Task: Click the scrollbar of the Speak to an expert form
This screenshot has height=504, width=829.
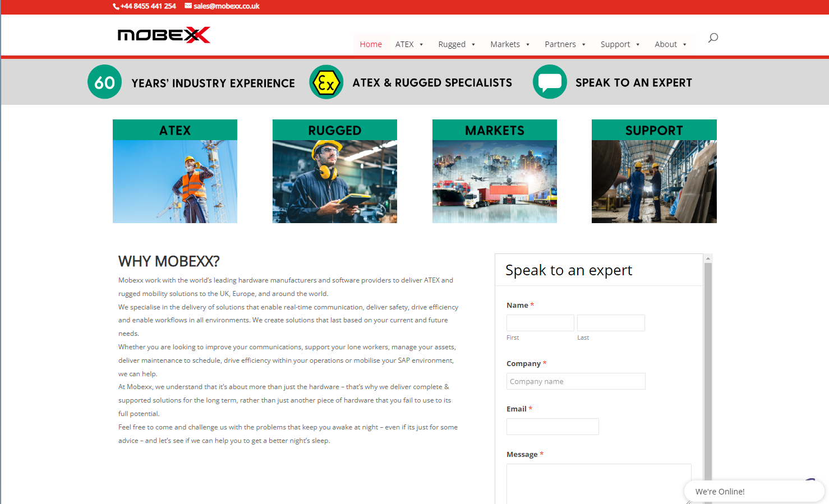Action: coord(708,336)
